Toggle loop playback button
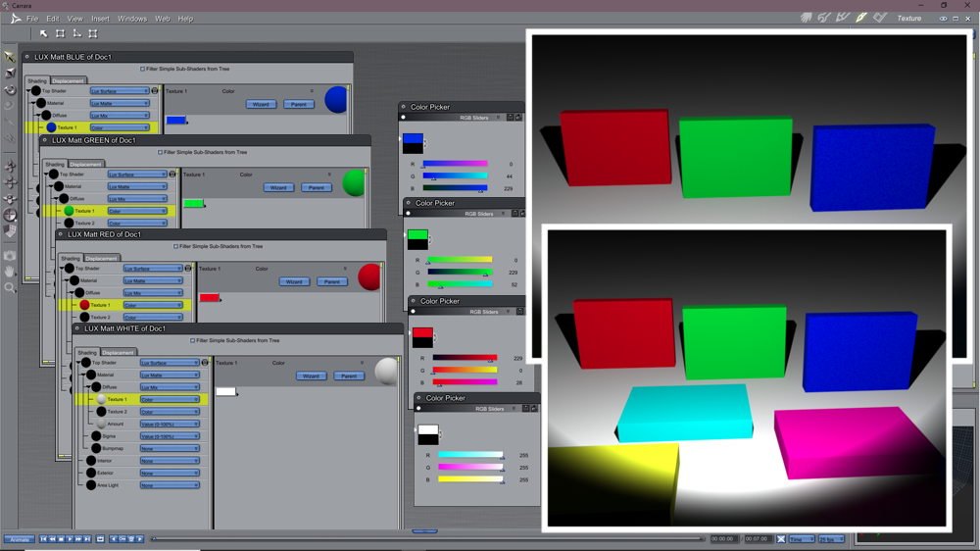This screenshot has height=551, width=980. 100,539
